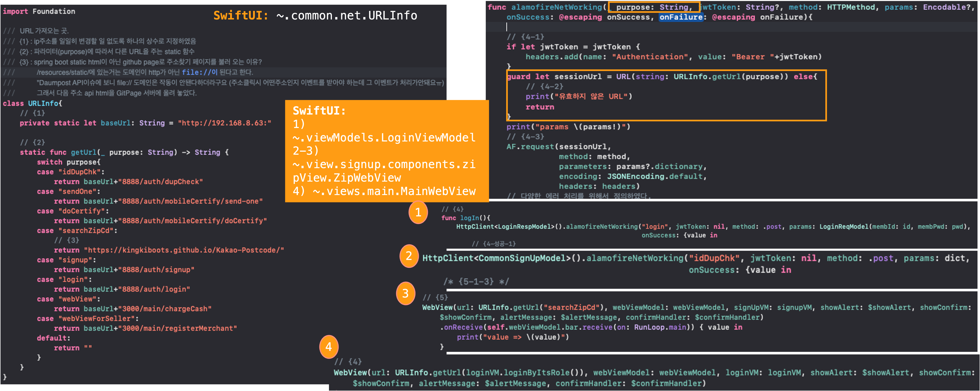This screenshot has height=391, width=980.
Task: Click the "func logIn(){" line
Action: pos(466,218)
